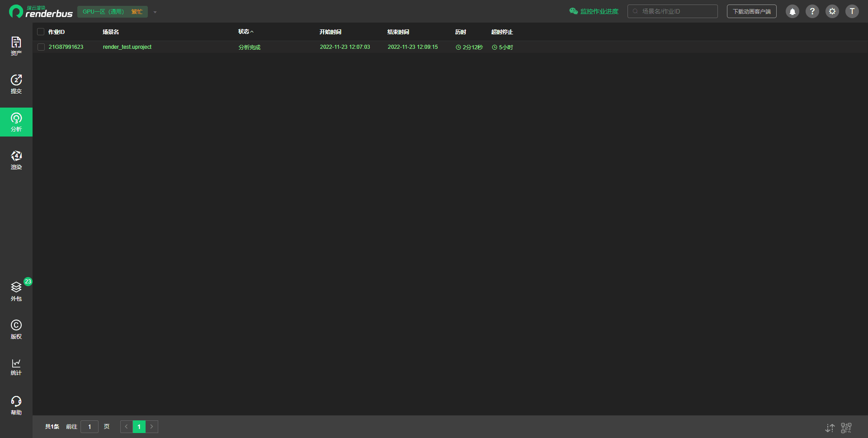Click the notification bell icon
This screenshot has width=868, height=438.
[x=792, y=11]
